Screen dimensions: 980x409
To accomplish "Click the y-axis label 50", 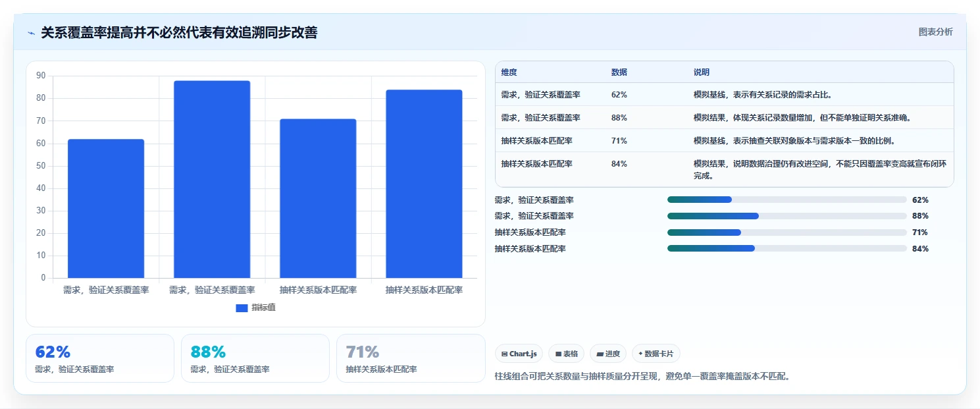I will click(x=41, y=165).
